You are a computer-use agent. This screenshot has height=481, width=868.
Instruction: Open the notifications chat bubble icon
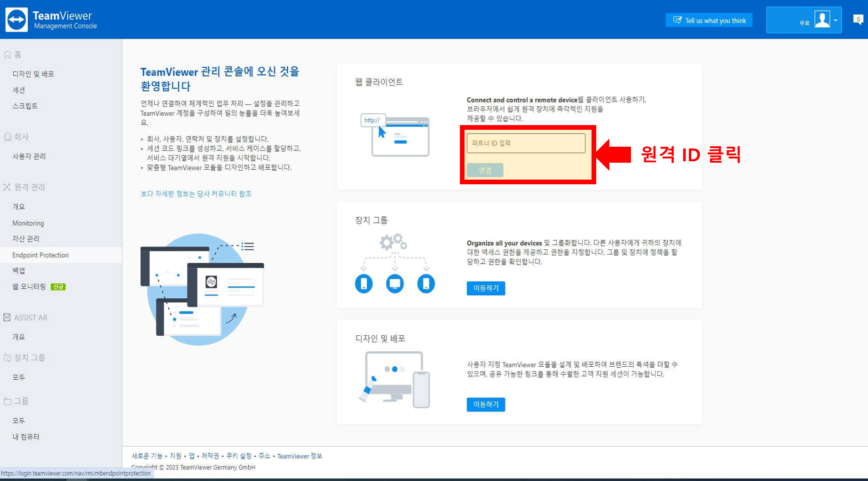click(858, 20)
